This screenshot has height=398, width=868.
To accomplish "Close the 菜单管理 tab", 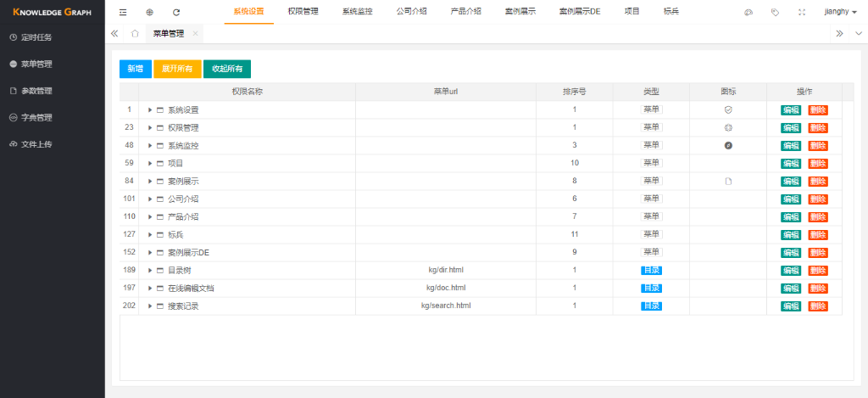I will tap(196, 34).
